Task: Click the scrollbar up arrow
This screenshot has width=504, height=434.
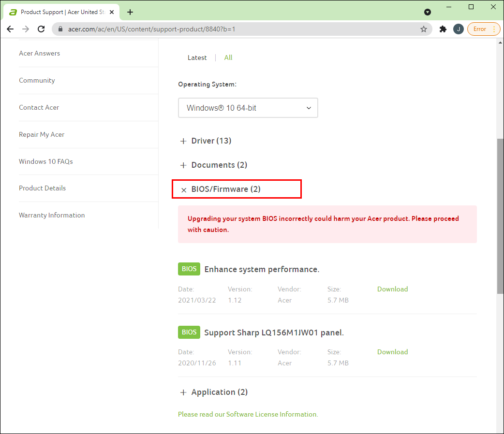Action: [500, 43]
